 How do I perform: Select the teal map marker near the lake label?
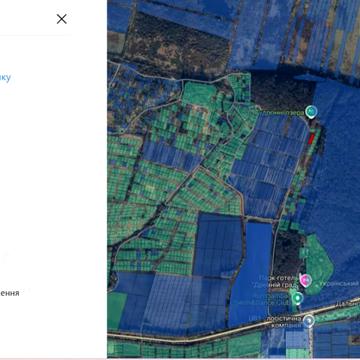click(x=311, y=112)
